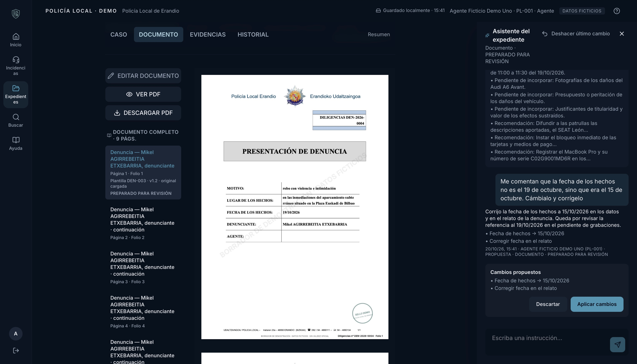This screenshot has width=637, height=364.
Task: Click robo con violencia e intimidación value
Action: [x=309, y=188]
